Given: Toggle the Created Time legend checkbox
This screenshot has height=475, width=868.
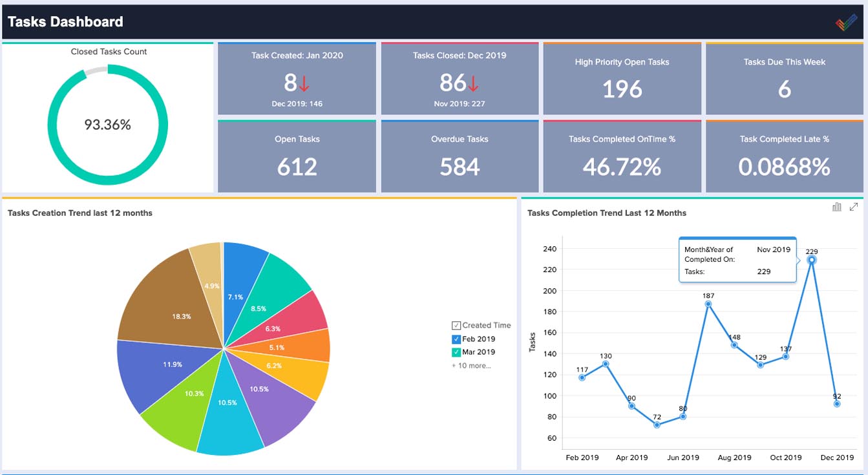Looking at the screenshot, I should click(456, 326).
